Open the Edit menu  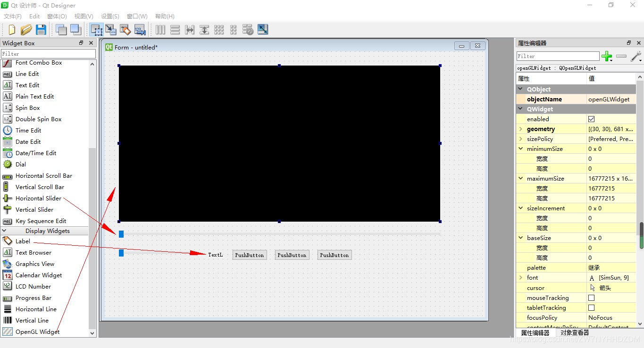click(x=34, y=17)
